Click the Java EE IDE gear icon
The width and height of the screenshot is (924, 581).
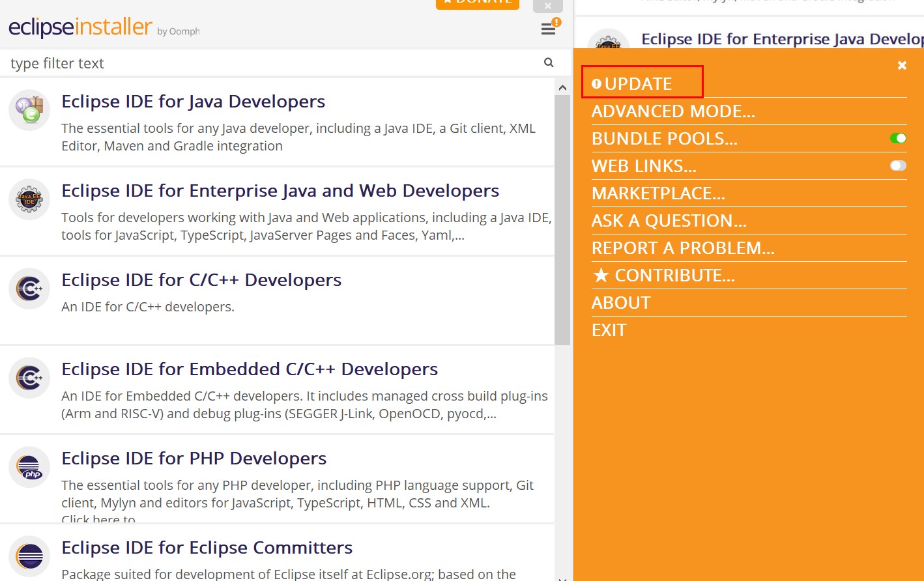(29, 199)
